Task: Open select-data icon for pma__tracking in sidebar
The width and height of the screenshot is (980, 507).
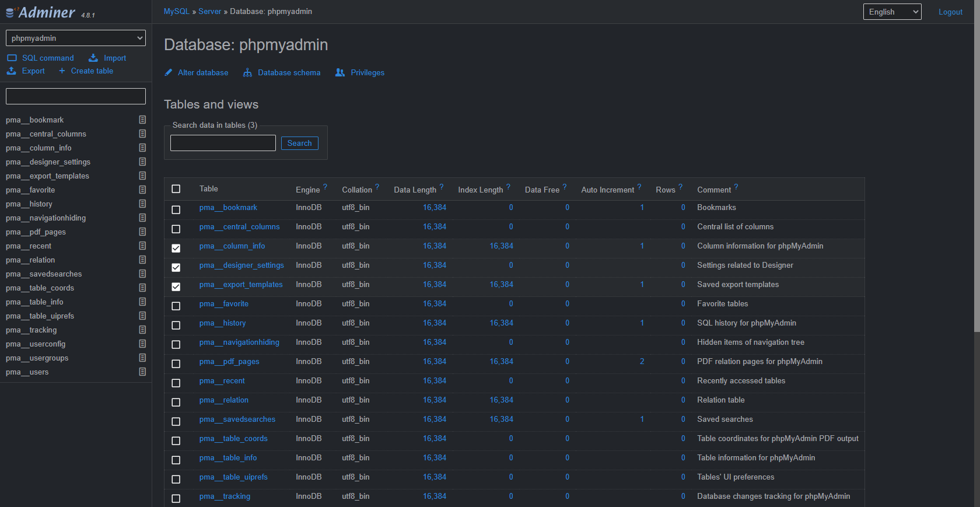Action: [142, 330]
